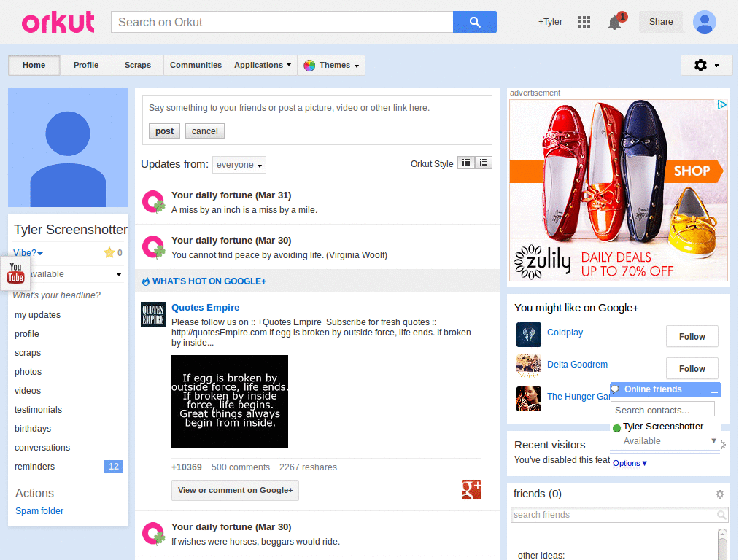This screenshot has height=560, width=747.
Task: Click Delta Goodrem profile thumbnail
Action: (528, 367)
